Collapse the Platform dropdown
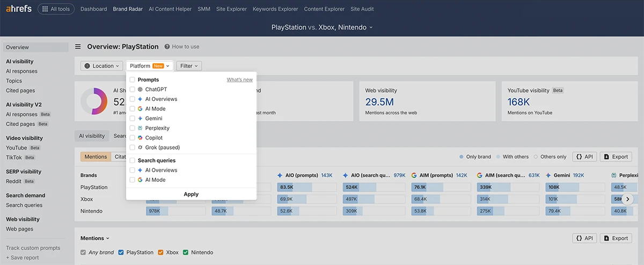Viewport: 644px width, 265px height. tap(150, 66)
